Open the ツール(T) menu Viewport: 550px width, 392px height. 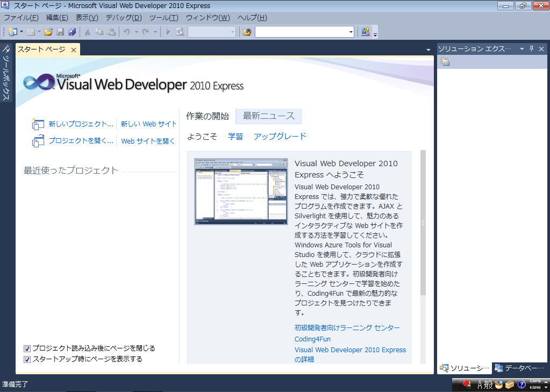tap(164, 18)
